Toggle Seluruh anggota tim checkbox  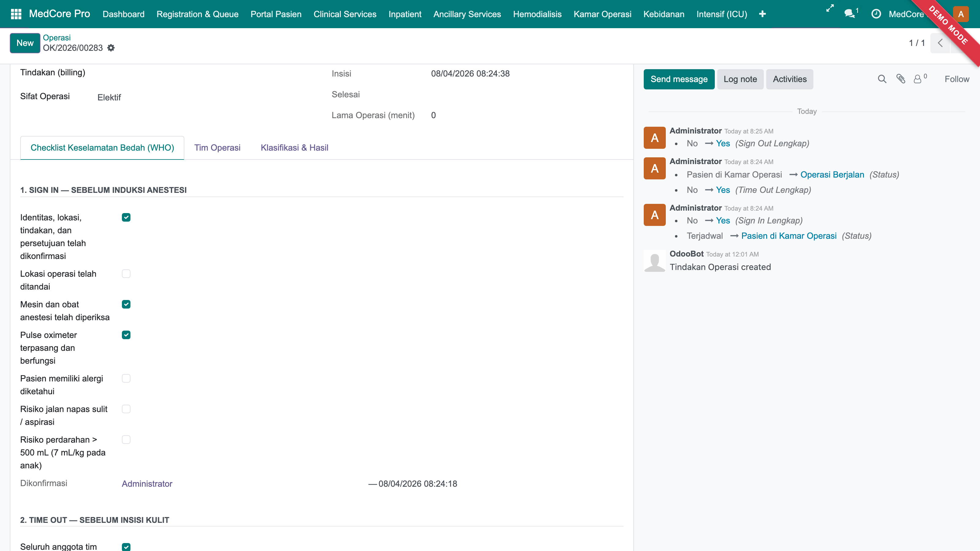point(126,546)
